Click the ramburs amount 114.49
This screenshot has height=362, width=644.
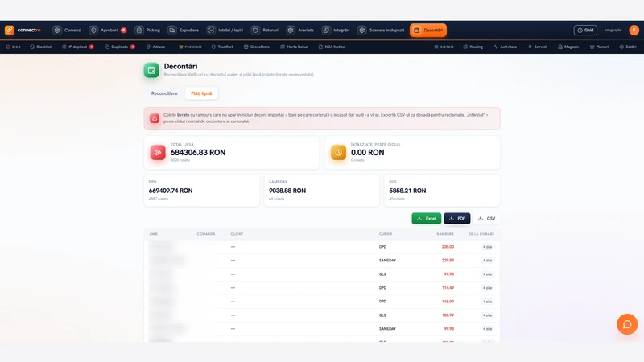tap(448, 288)
